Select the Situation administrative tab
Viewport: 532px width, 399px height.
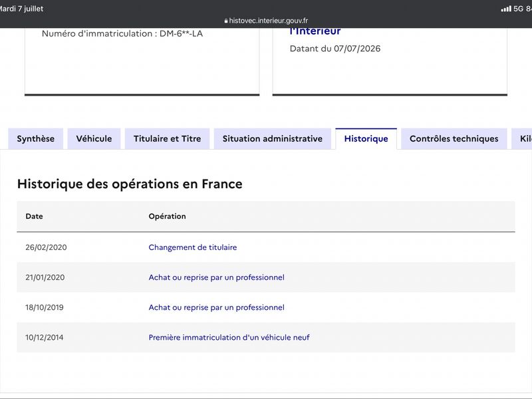pos(273,139)
